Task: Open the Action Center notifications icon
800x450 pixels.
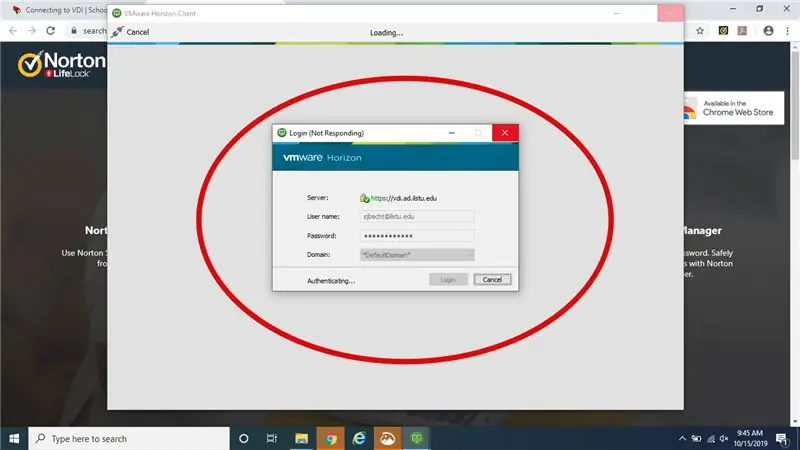Action: (782, 438)
